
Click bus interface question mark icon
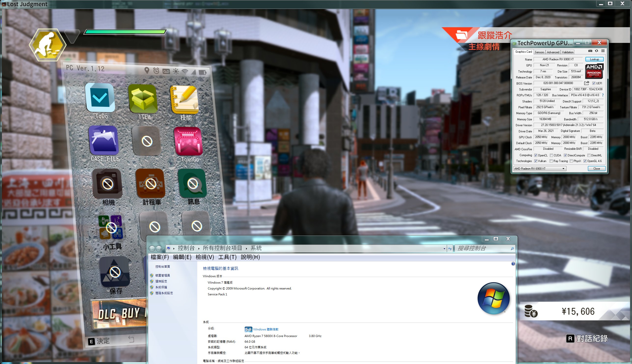click(x=603, y=95)
